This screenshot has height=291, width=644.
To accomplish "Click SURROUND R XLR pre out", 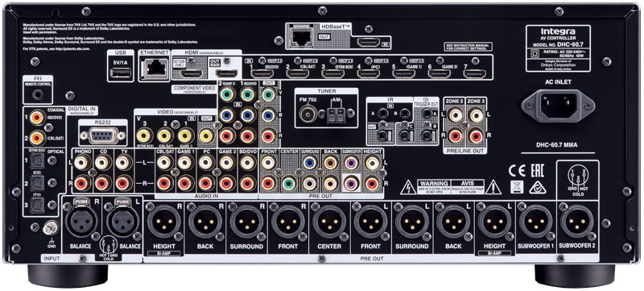I will tap(246, 221).
